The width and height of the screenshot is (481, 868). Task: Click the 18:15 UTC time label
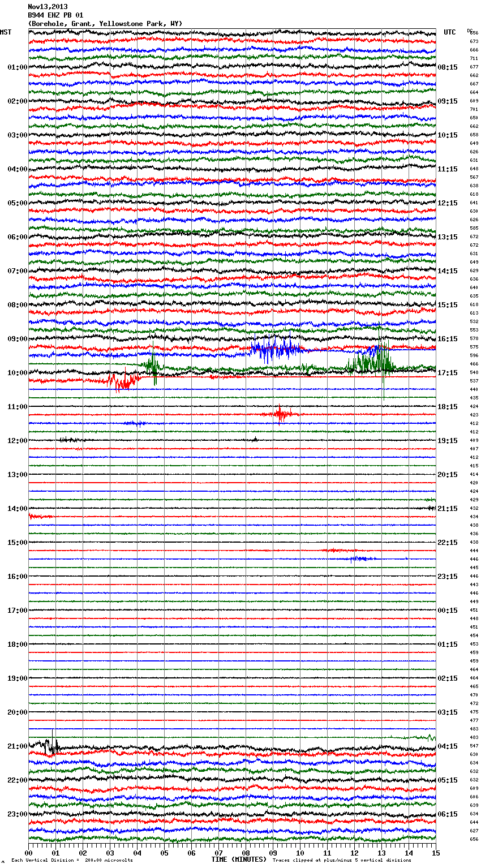click(448, 407)
